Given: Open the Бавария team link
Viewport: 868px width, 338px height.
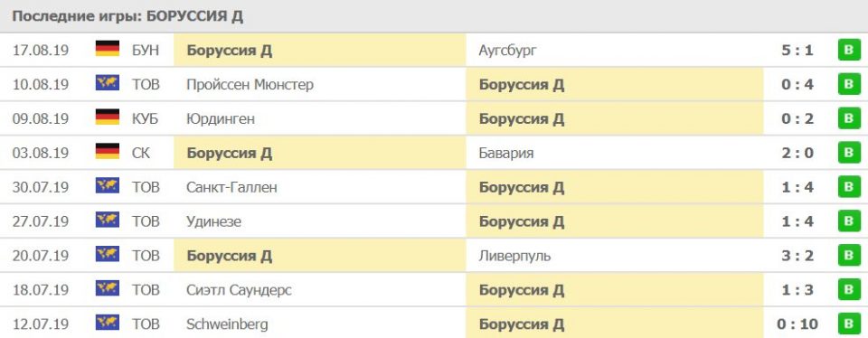Looking at the screenshot, I should (x=506, y=154).
